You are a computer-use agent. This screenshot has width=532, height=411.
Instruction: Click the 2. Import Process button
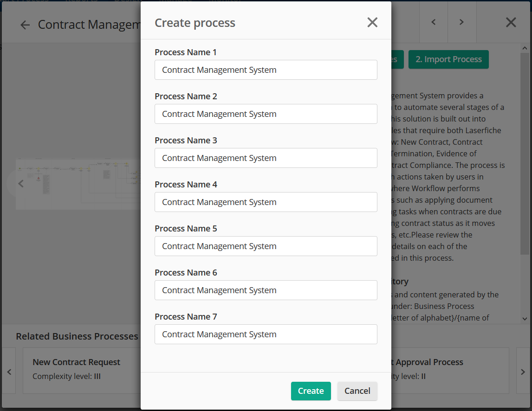[x=448, y=59]
